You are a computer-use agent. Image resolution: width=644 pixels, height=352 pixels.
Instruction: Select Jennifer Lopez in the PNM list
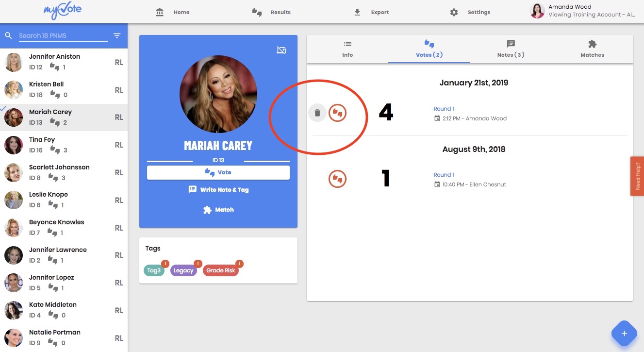pyautogui.click(x=64, y=283)
